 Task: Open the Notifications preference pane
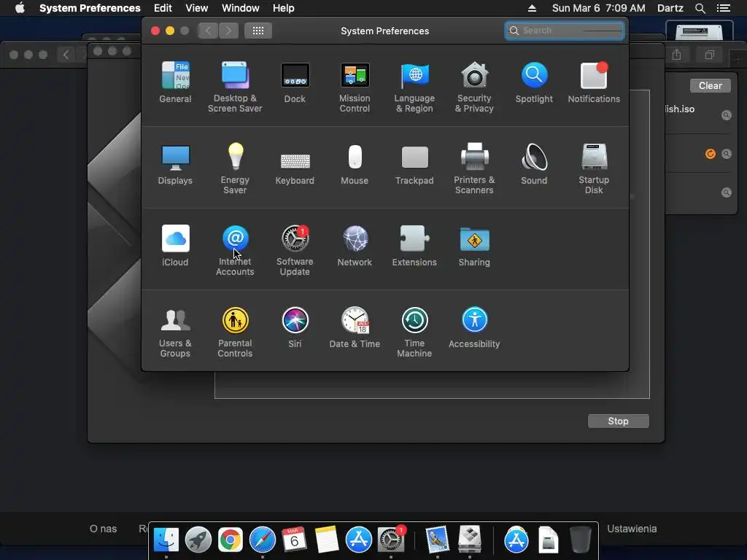594,82
